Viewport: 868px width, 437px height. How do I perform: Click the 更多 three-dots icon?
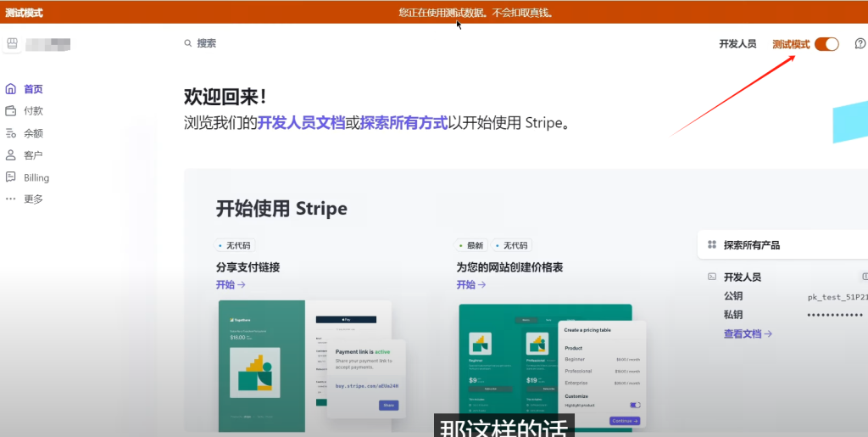tap(10, 199)
